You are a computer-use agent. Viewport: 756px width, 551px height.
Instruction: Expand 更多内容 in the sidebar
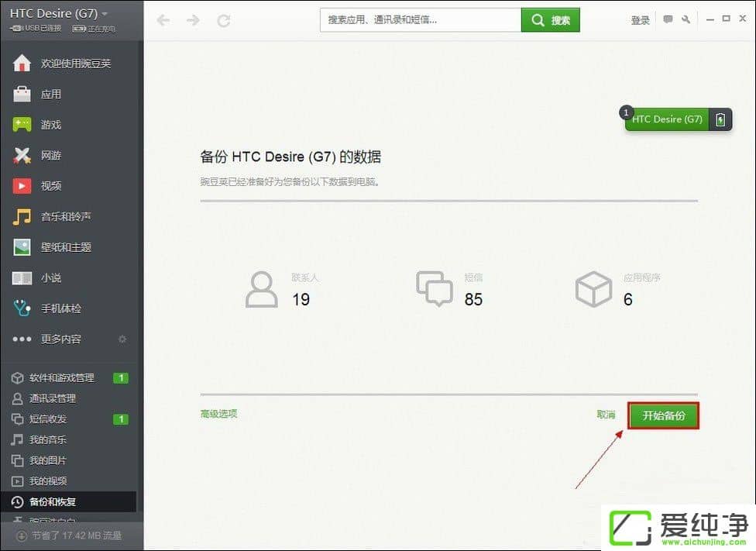(x=60, y=339)
